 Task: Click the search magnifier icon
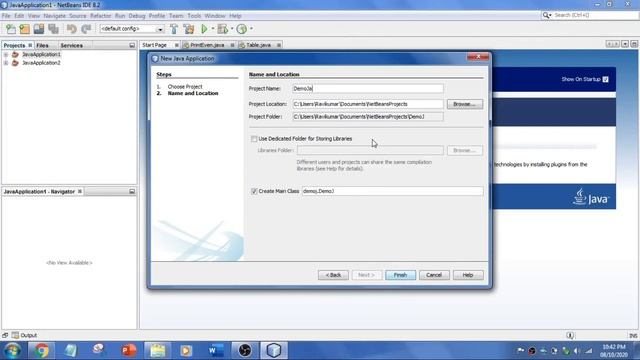pyautogui.click(x=546, y=15)
